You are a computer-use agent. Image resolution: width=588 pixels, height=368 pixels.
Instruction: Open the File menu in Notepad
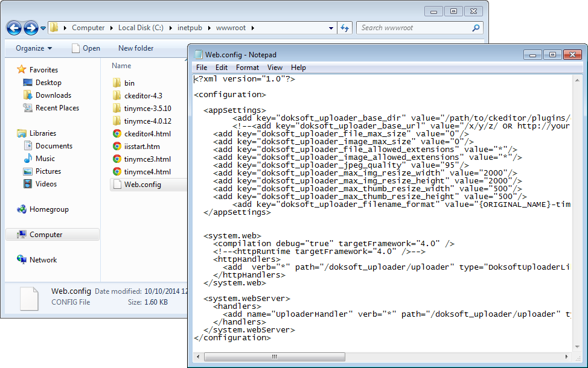click(202, 68)
